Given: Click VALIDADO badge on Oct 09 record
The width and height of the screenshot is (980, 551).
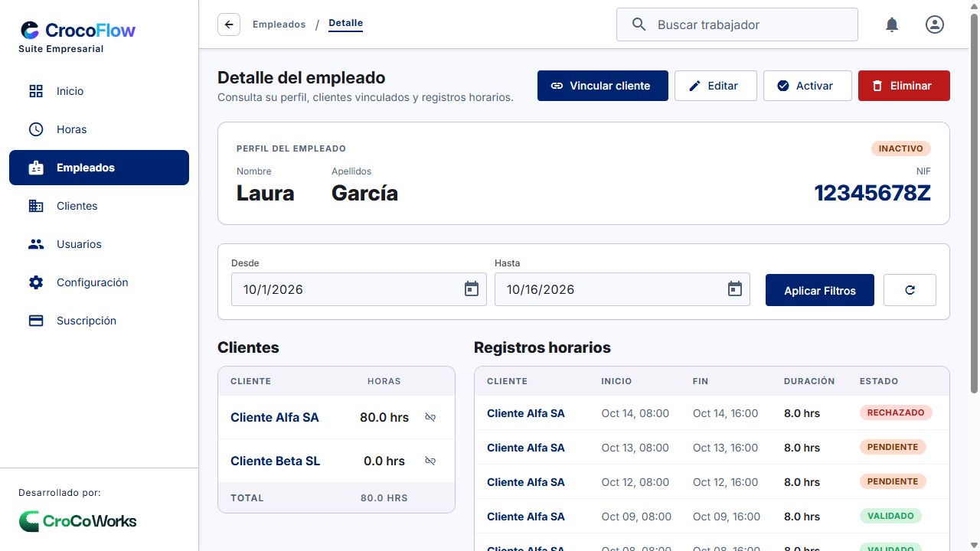Looking at the screenshot, I should (x=890, y=516).
